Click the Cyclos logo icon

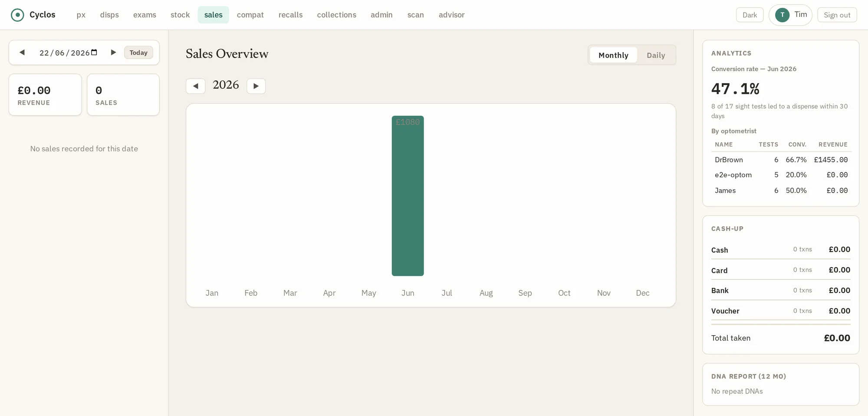click(17, 15)
